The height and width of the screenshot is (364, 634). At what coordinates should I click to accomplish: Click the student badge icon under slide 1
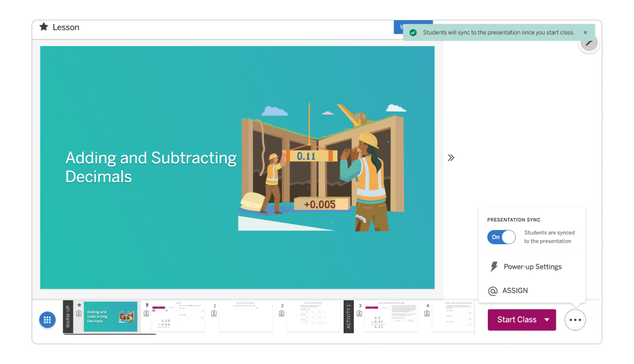point(214,313)
